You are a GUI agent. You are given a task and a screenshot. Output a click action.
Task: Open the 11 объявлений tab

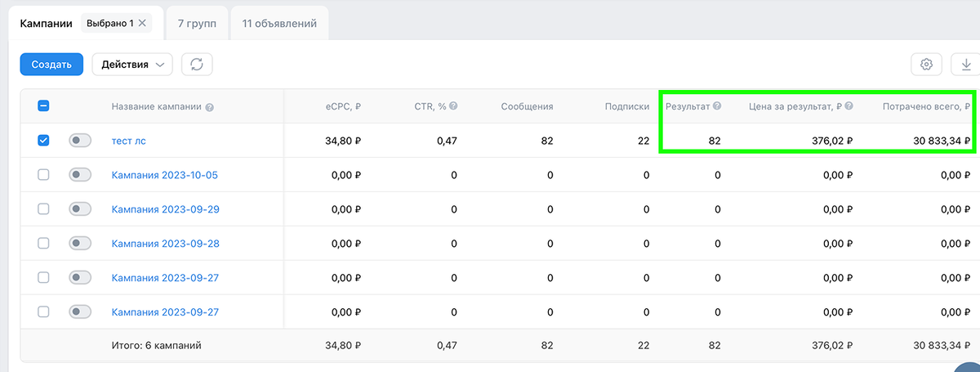279,24
